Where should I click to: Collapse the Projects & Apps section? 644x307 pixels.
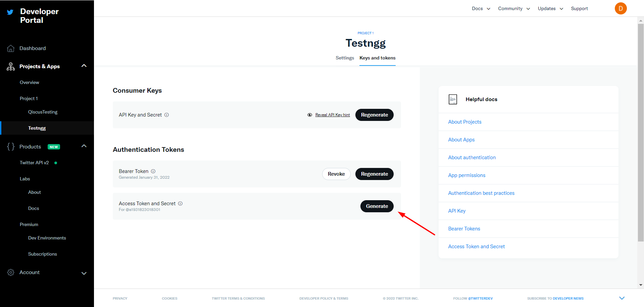[x=84, y=66]
